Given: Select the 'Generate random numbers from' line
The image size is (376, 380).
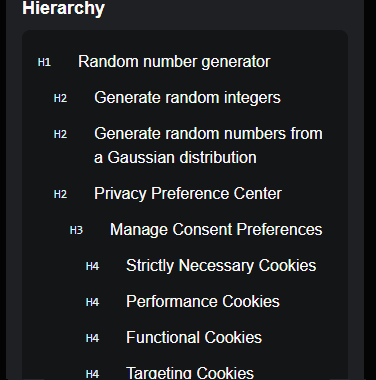Looking at the screenshot, I should (208, 134).
